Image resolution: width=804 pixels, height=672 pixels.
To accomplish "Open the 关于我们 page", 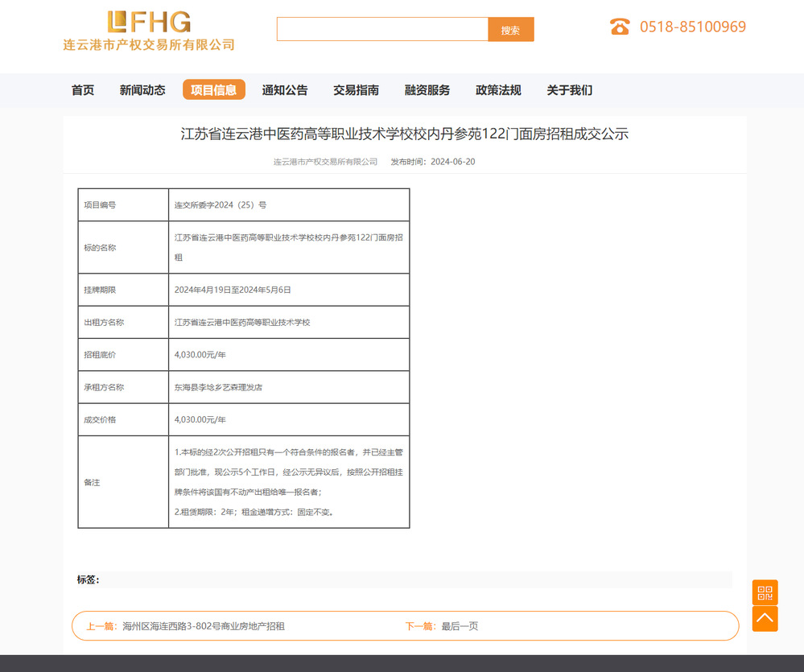I will click(569, 90).
